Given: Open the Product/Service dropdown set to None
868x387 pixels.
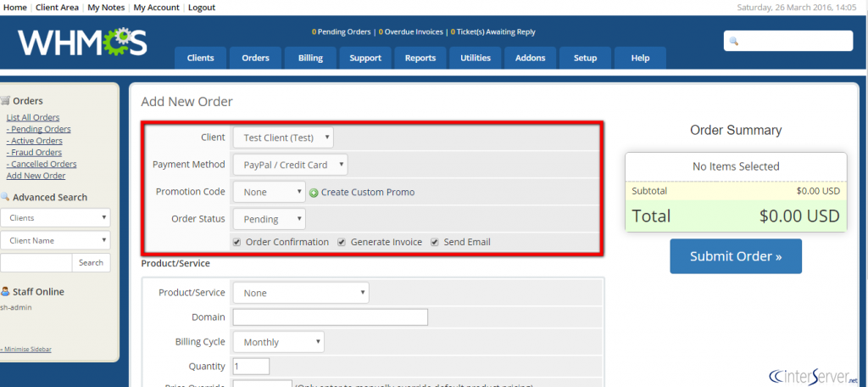Looking at the screenshot, I should [x=301, y=293].
